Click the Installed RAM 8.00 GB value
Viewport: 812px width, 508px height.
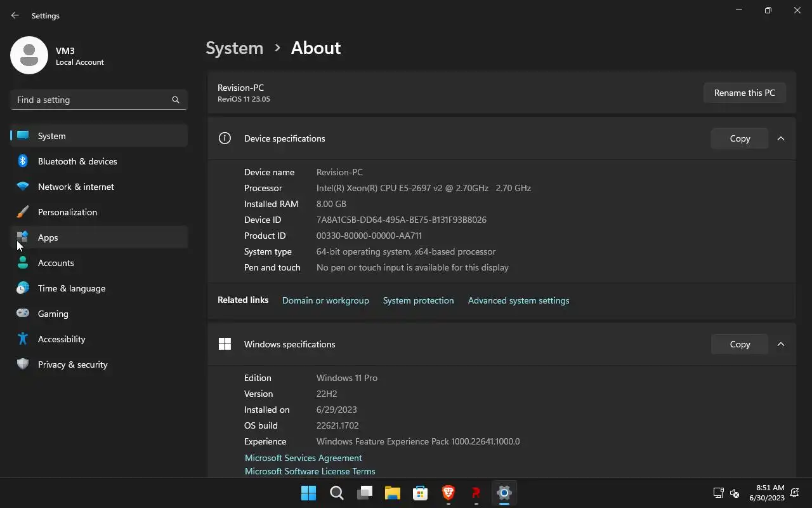click(x=331, y=204)
